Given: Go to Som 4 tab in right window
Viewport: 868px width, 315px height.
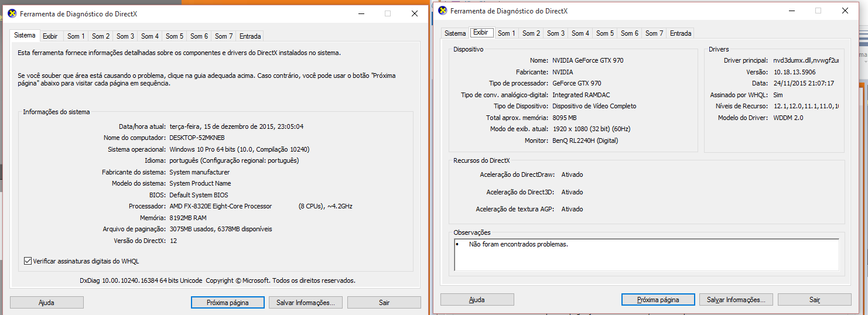Looking at the screenshot, I should tap(580, 33).
